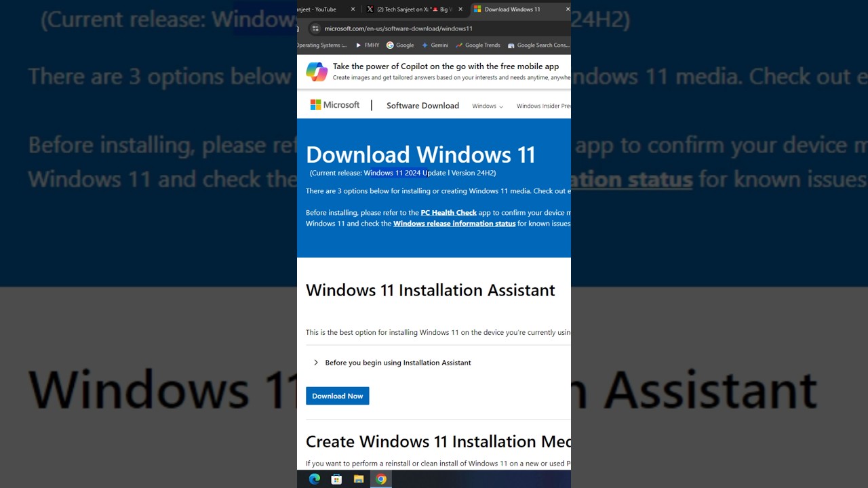This screenshot has width=868, height=488.
Task: Click the address bar URL
Action: [x=398, y=28]
